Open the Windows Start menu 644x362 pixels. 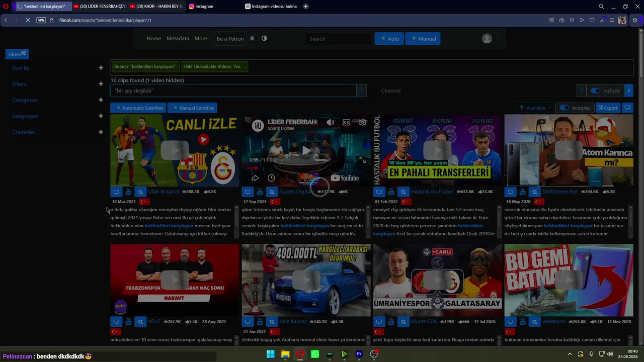click(270, 354)
